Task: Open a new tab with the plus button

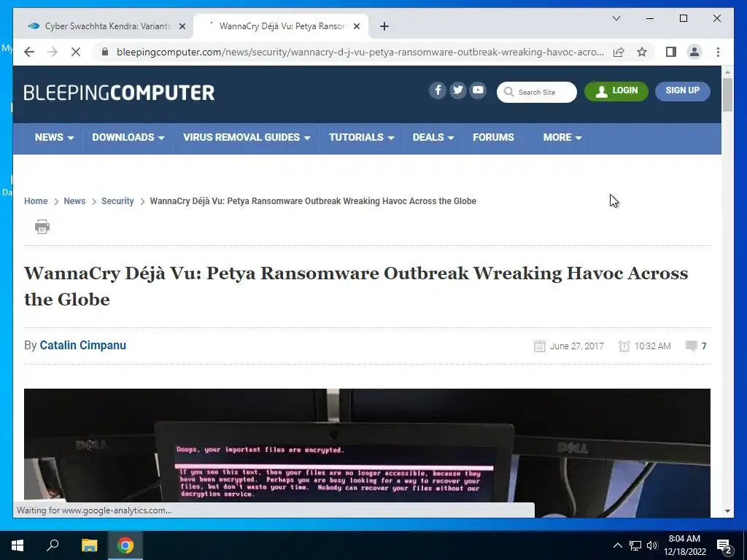Action: [x=384, y=26]
